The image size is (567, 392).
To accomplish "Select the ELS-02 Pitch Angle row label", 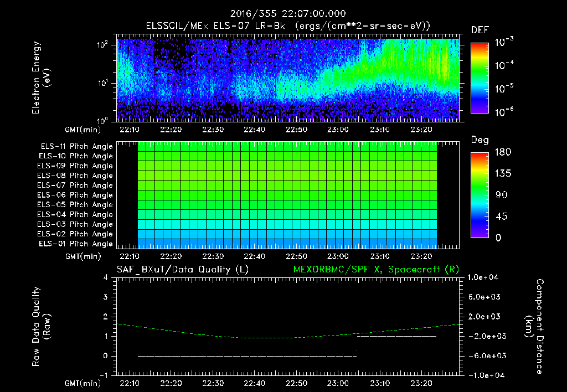I will (75, 234).
